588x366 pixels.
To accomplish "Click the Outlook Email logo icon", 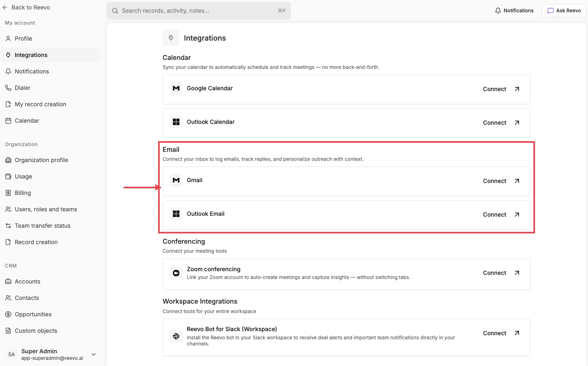I will click(176, 214).
